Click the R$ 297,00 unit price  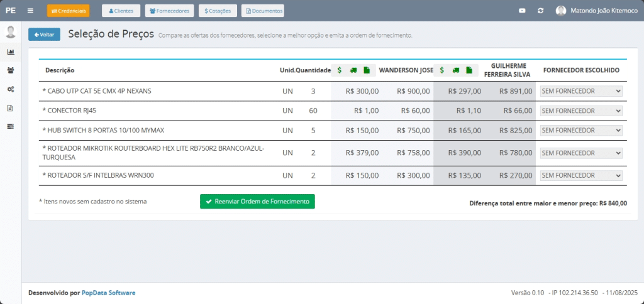click(x=465, y=91)
